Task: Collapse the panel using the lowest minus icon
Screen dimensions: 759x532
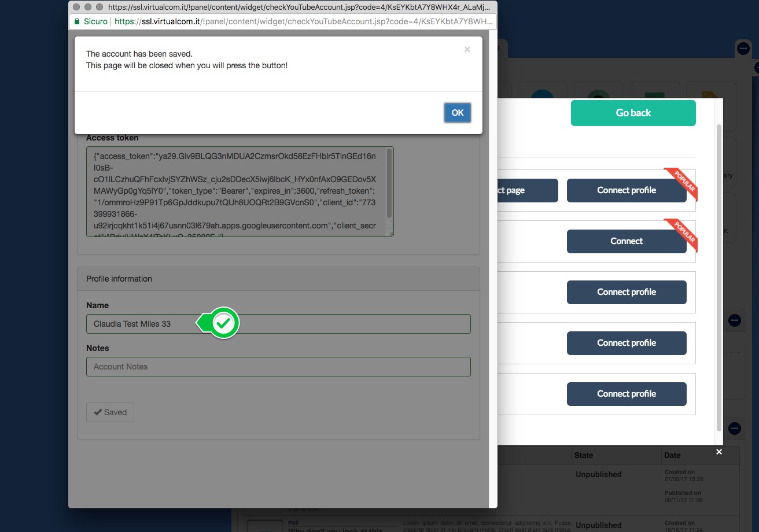Action: (x=734, y=428)
